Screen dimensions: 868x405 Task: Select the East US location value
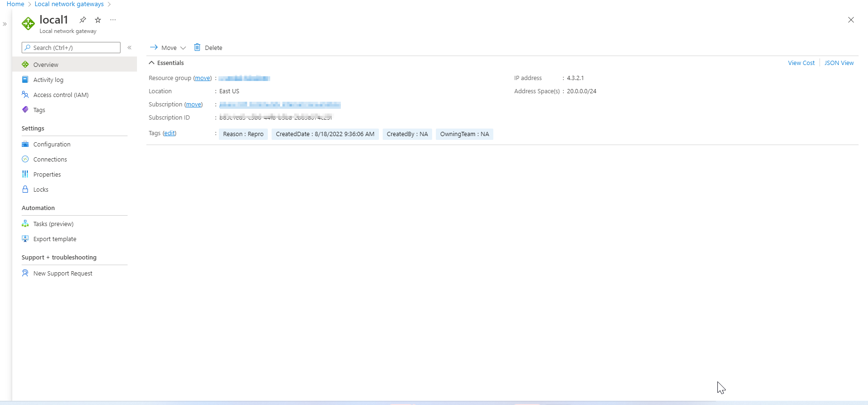tap(229, 91)
